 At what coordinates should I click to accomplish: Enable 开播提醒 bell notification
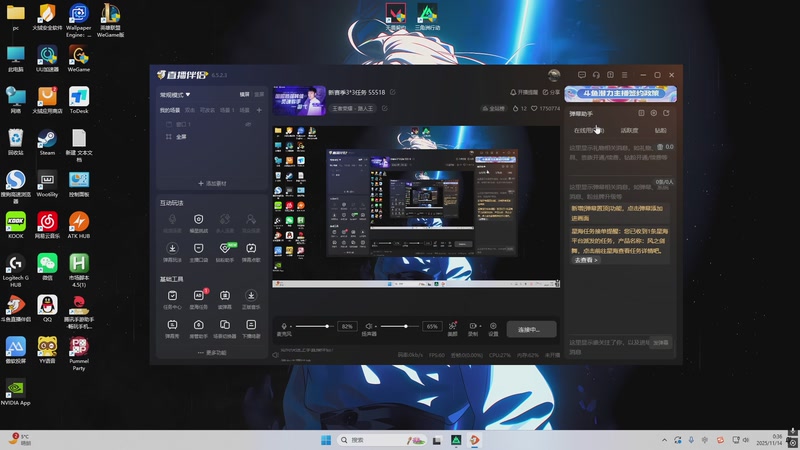click(x=523, y=92)
